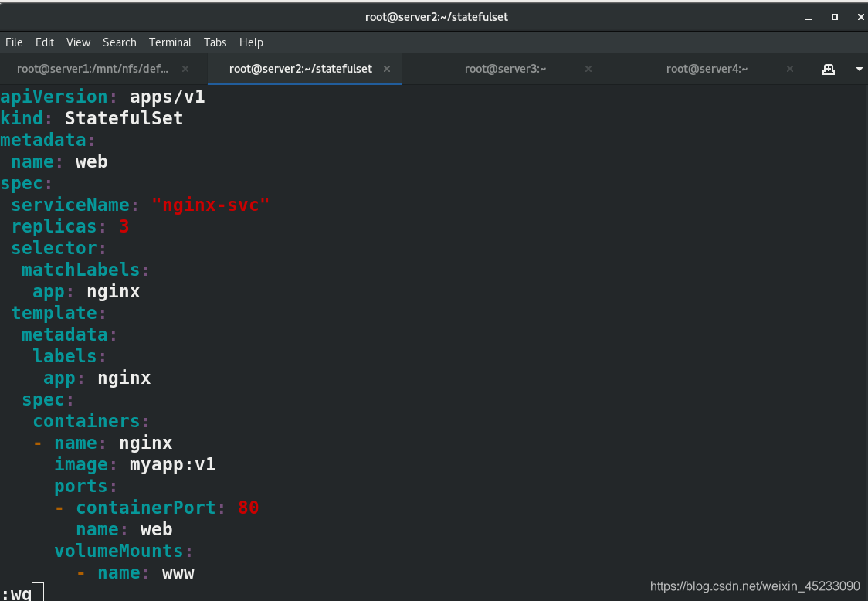Click the word 'StatefulSet'
Image resolution: width=868 pixels, height=601 pixels.
124,118
